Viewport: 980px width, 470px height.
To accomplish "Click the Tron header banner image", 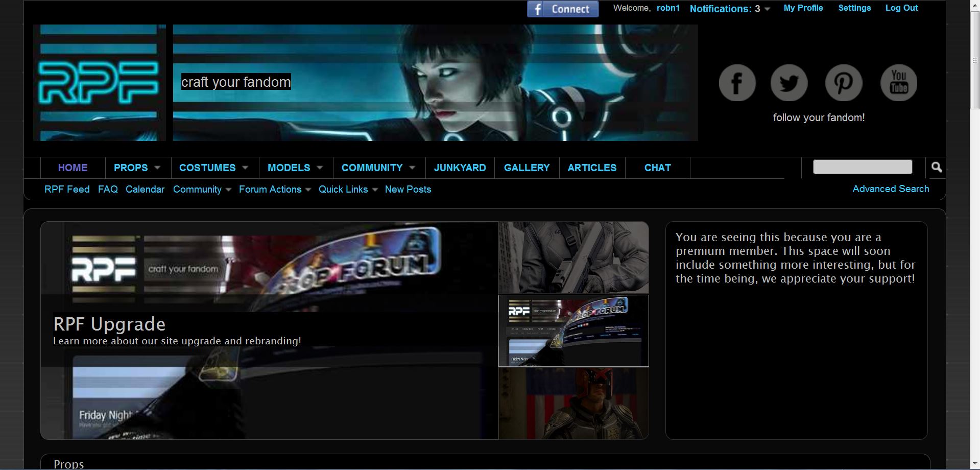I will [435, 83].
